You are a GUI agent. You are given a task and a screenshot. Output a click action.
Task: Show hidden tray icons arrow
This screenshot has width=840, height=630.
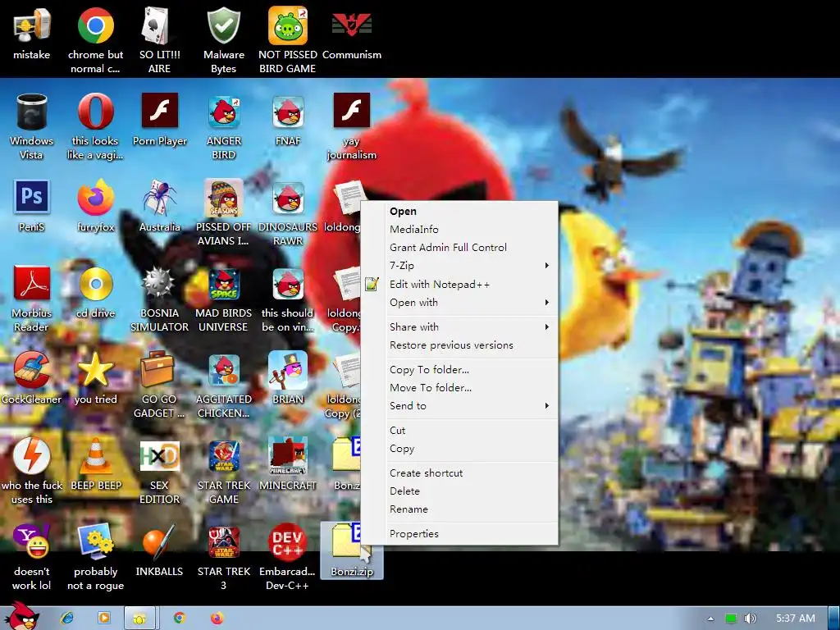pos(710,619)
